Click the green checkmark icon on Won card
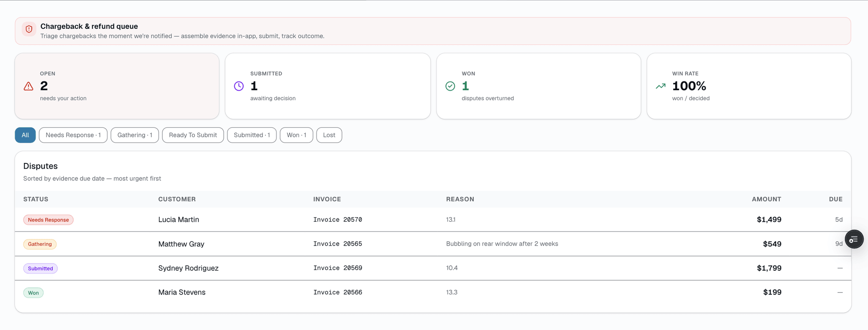 pyautogui.click(x=450, y=86)
